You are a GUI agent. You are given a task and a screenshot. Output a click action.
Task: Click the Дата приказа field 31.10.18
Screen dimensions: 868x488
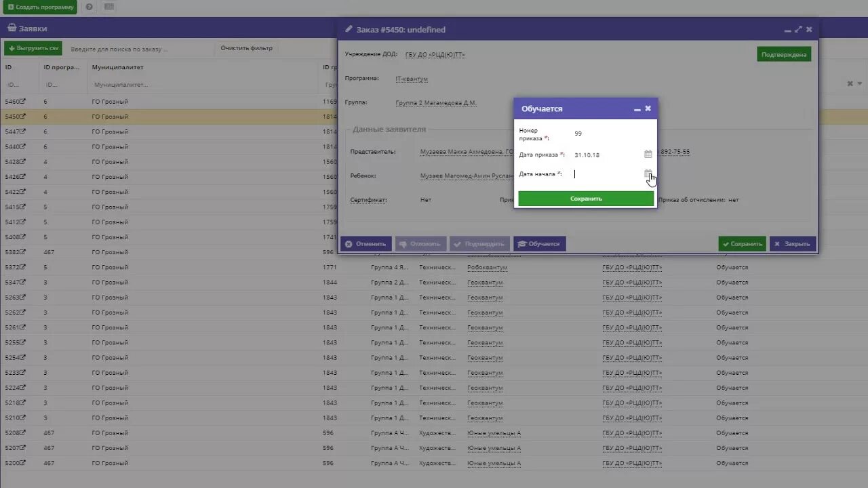point(607,155)
